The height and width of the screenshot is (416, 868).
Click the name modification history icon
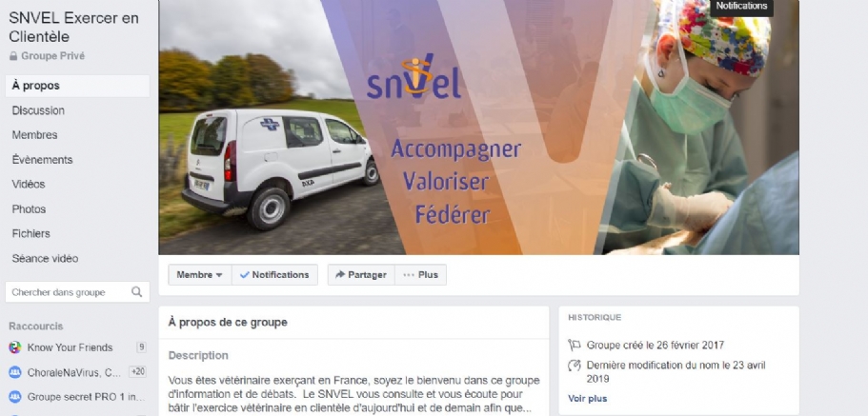pos(575,366)
